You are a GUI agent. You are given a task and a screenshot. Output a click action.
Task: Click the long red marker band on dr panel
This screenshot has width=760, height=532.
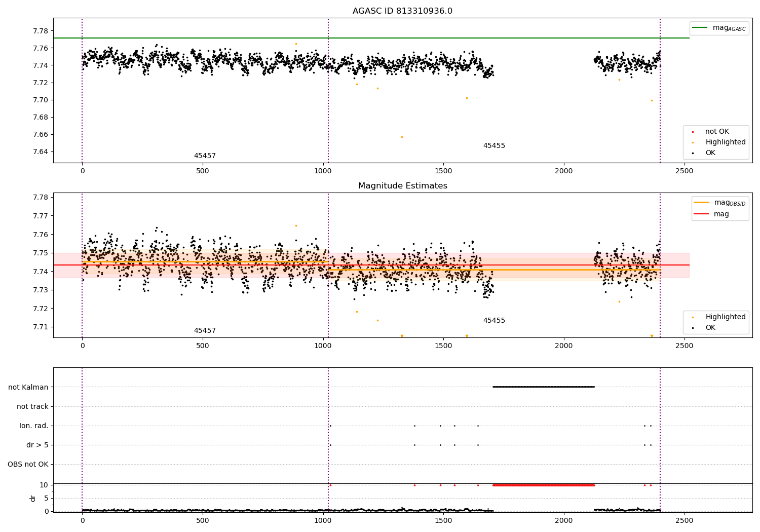click(x=544, y=485)
